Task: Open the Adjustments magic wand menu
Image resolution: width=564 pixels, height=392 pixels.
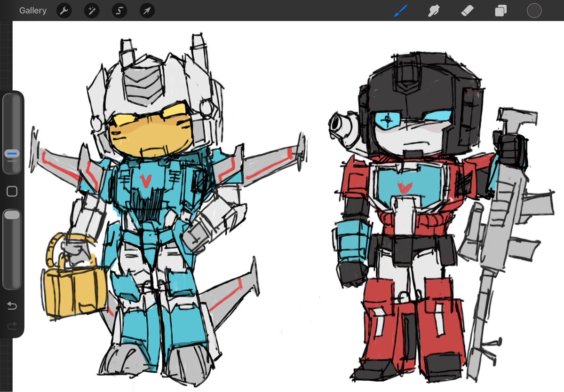Action: [x=92, y=10]
